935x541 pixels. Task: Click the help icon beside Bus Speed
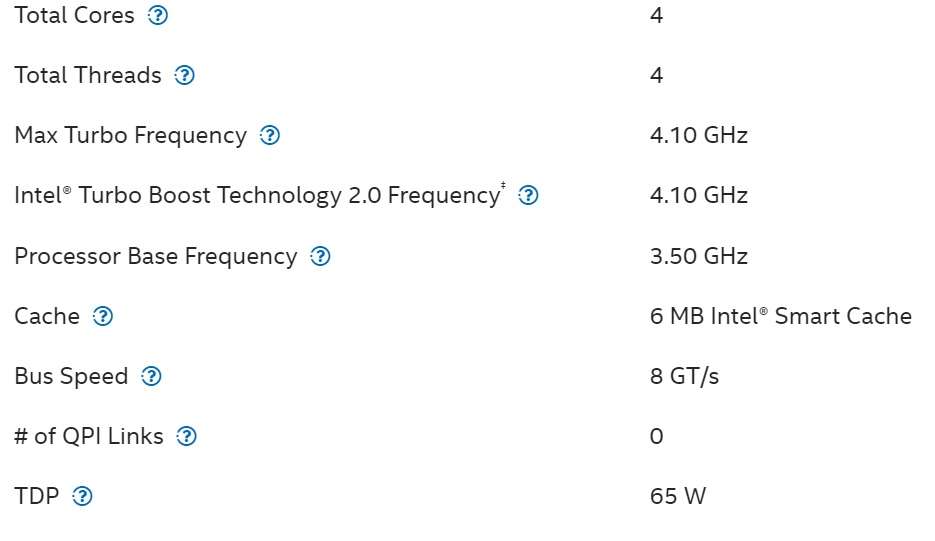point(151,377)
